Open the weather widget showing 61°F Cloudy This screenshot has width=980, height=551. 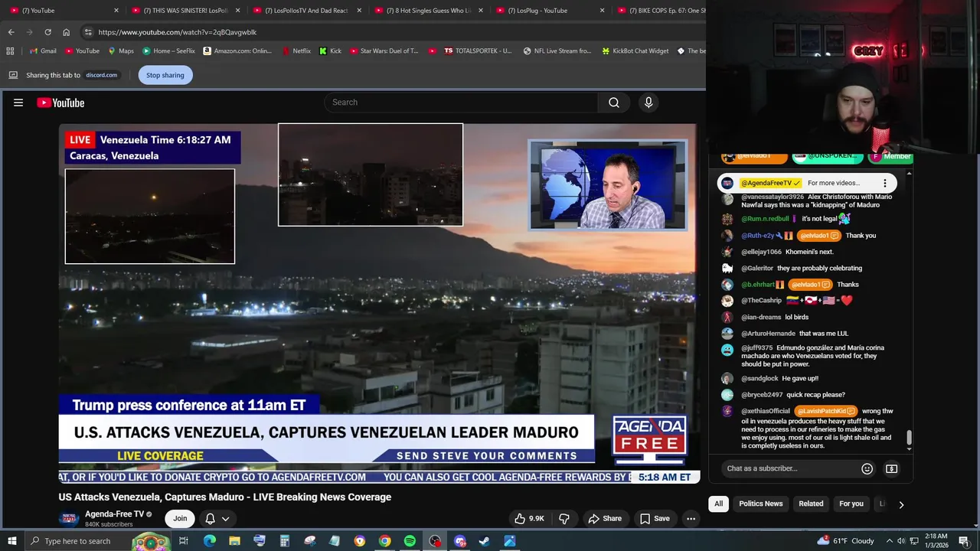(x=845, y=541)
